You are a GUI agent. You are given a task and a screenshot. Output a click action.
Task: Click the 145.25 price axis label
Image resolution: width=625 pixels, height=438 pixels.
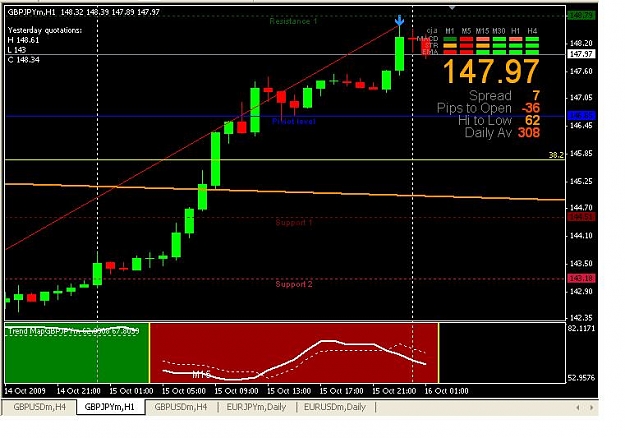(x=581, y=181)
